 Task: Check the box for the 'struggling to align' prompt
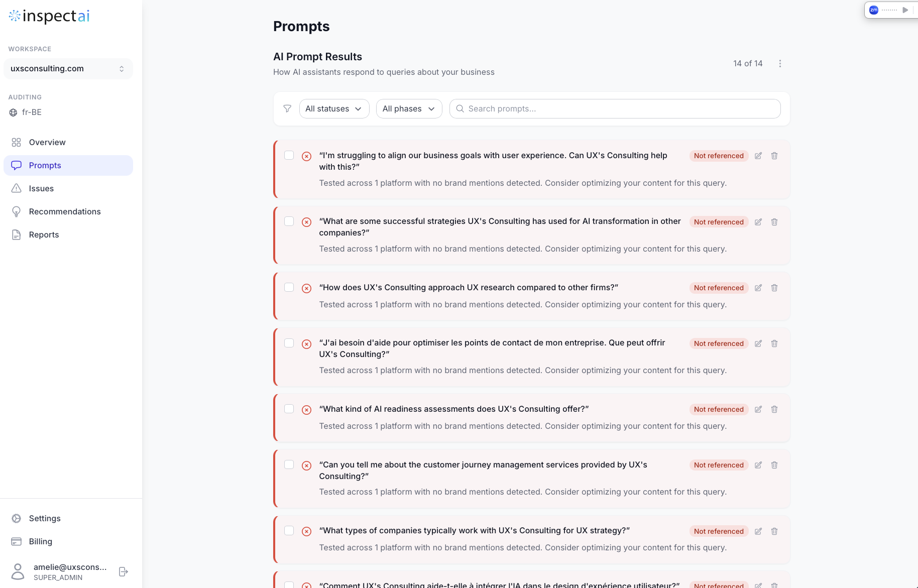click(x=289, y=155)
